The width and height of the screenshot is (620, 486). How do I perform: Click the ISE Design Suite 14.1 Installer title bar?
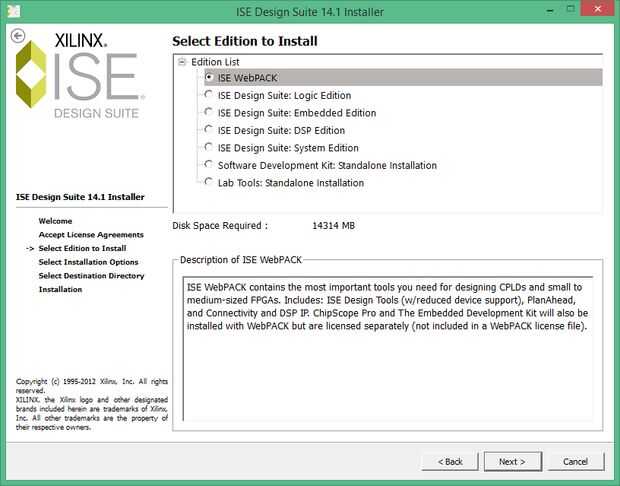point(310,12)
